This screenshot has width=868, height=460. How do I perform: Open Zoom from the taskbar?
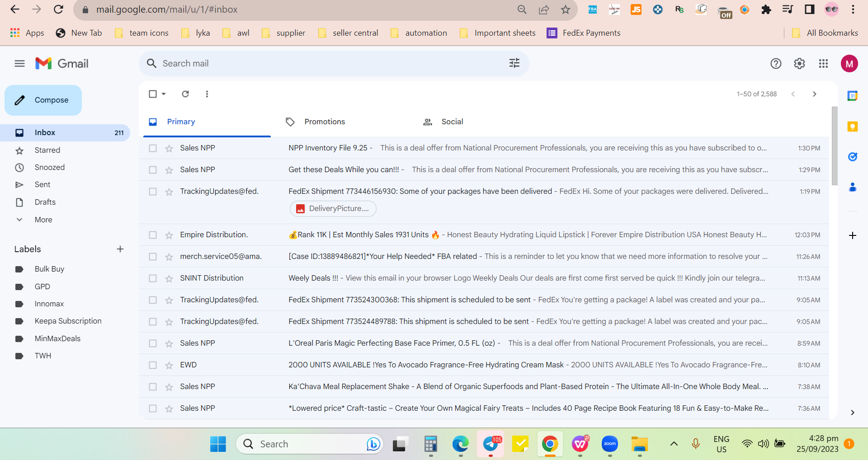(610, 444)
